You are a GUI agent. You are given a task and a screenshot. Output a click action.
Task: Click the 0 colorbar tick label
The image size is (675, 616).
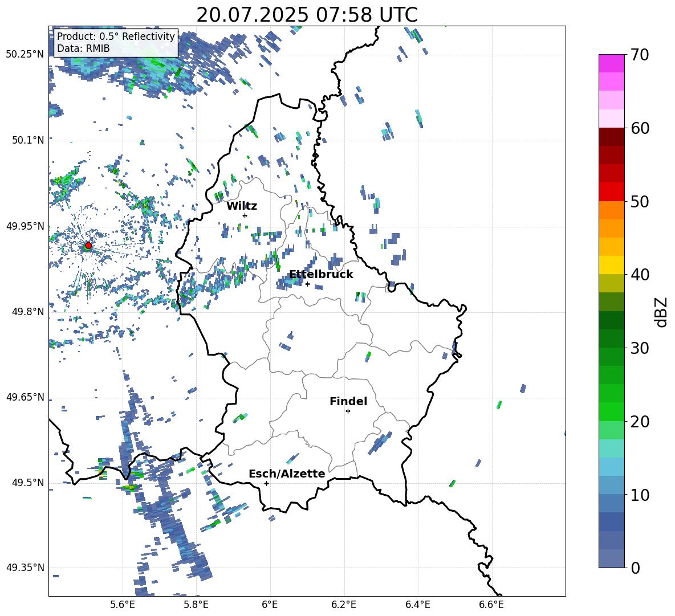636,568
